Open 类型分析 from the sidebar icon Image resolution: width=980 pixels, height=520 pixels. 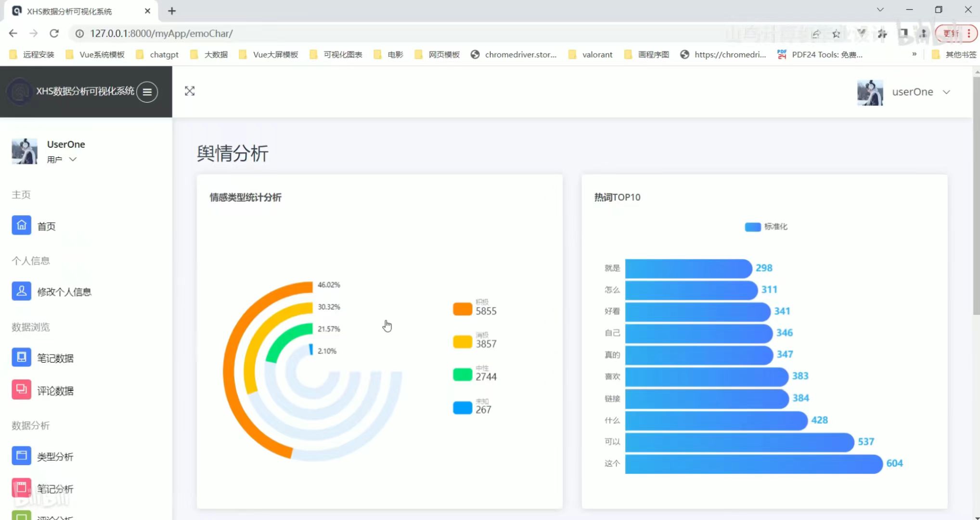pyautogui.click(x=21, y=456)
